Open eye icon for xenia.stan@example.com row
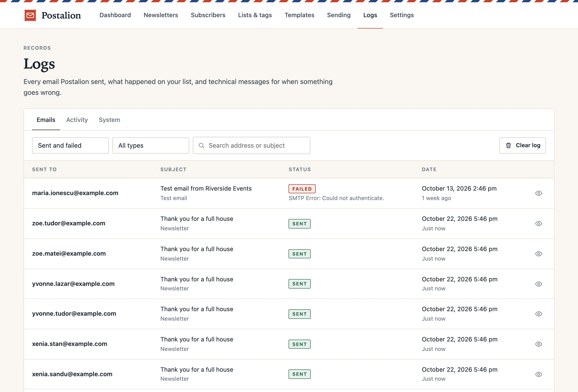This screenshot has width=578, height=392. [x=538, y=344]
